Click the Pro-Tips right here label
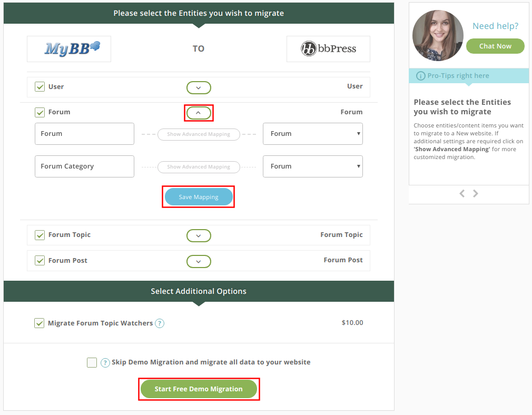The width and height of the screenshot is (532, 415). click(x=458, y=76)
